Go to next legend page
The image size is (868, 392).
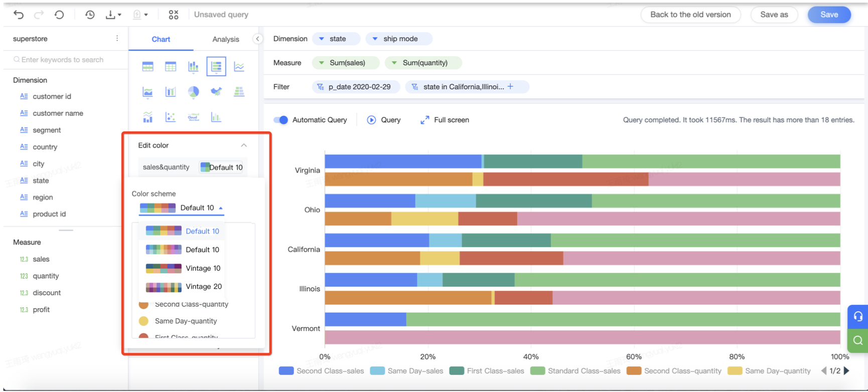coord(846,371)
